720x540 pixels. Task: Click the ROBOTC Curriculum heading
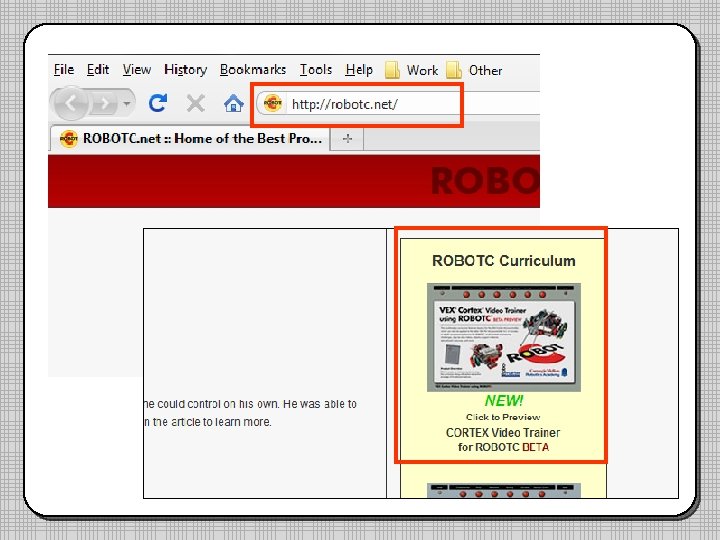point(504,261)
